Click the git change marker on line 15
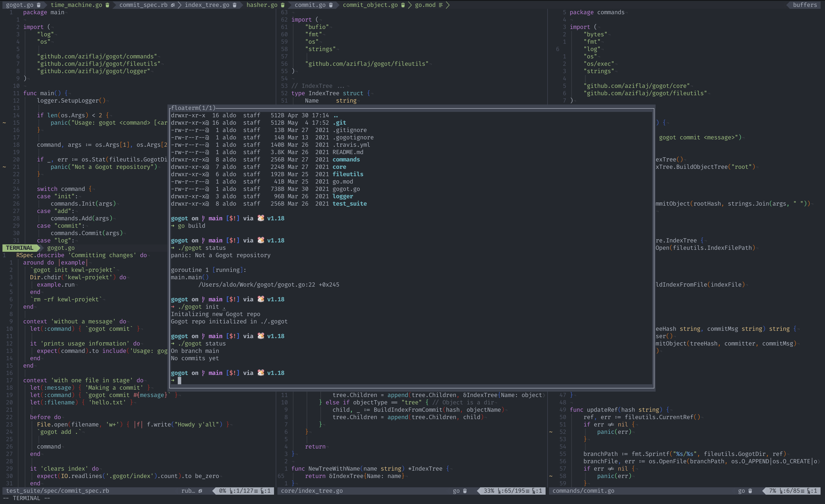This screenshot has height=504, width=825. (x=4, y=123)
